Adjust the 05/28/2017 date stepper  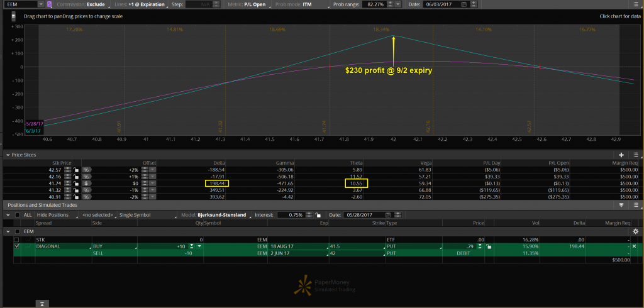396,215
